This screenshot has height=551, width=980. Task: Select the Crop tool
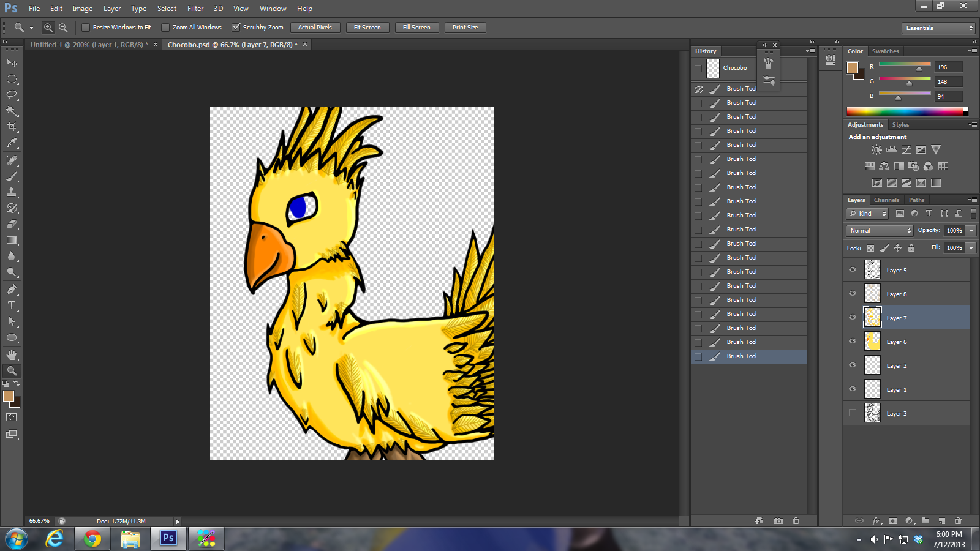click(12, 127)
